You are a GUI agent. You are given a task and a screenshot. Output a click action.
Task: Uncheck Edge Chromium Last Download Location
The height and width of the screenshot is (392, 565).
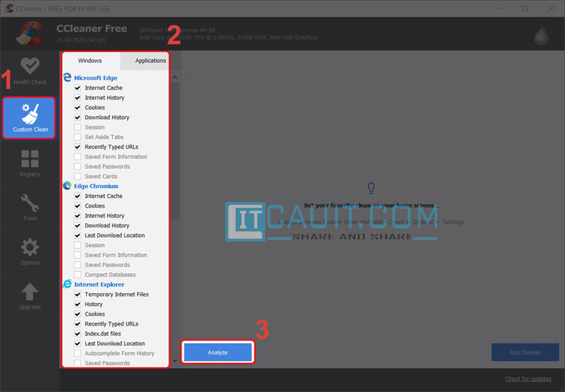[x=78, y=235]
